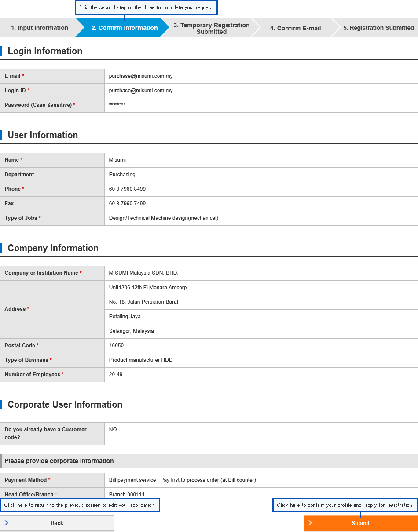
Task: Click Head Office/Branch value Branch 000111
Action: (x=127, y=495)
